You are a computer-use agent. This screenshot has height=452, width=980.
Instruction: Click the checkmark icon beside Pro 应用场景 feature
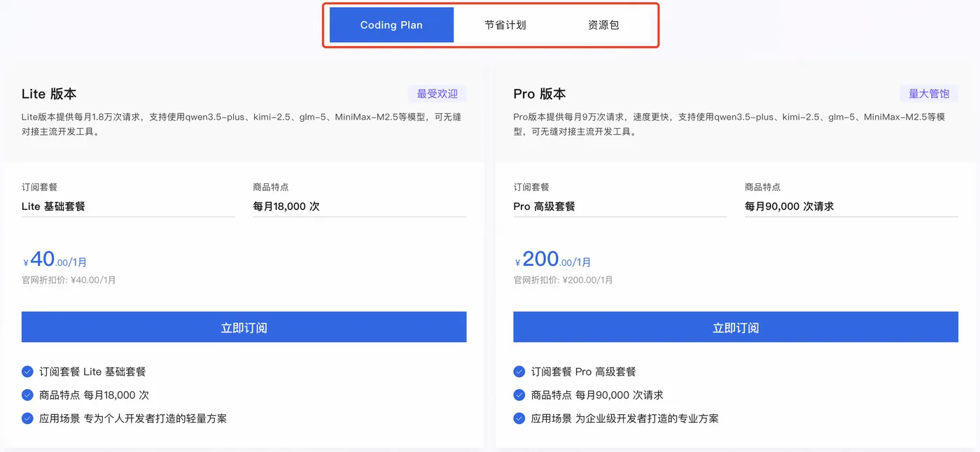click(x=519, y=418)
